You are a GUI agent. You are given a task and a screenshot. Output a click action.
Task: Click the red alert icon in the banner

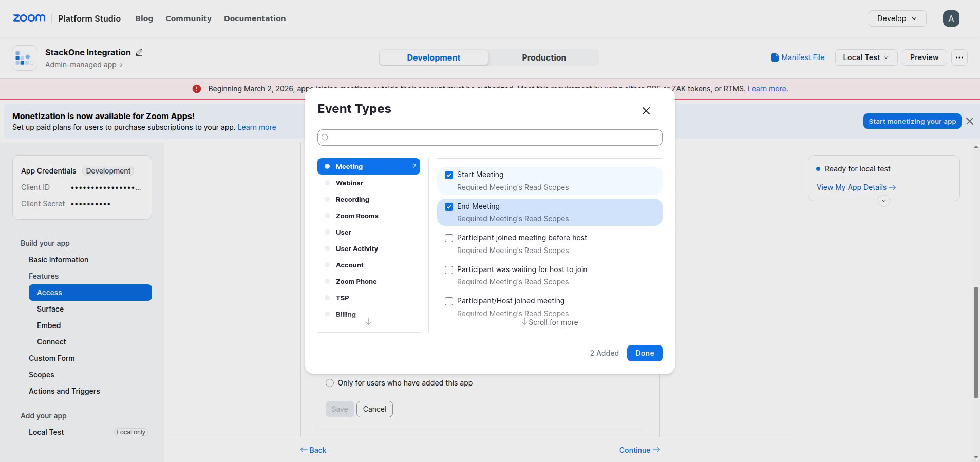pos(197,89)
